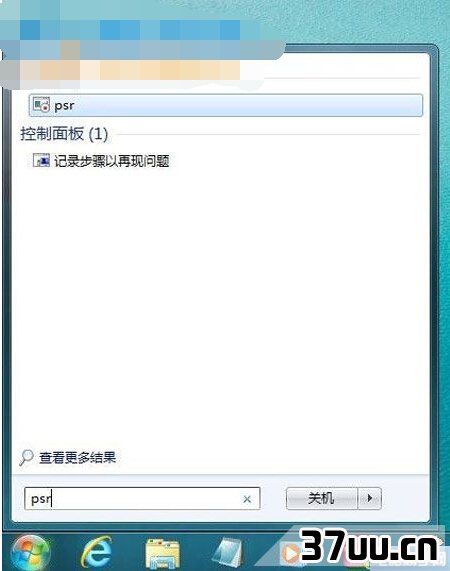450x571 pixels.
Task: Select the highlighted psr search result row
Action: click(226, 105)
